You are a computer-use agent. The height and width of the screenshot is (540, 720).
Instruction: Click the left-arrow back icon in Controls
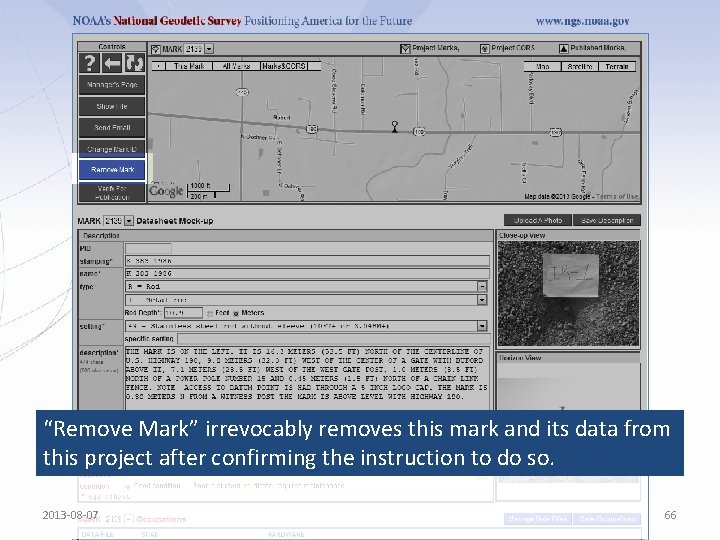coord(112,63)
